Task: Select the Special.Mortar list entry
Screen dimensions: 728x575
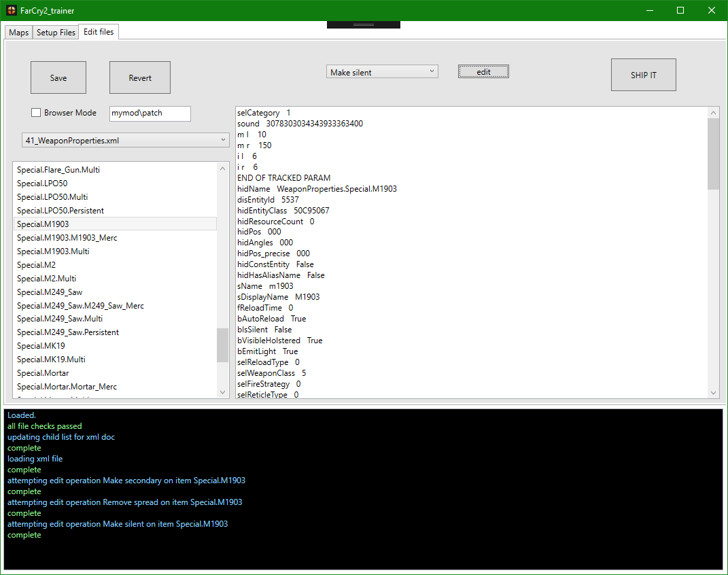Action: (43, 373)
